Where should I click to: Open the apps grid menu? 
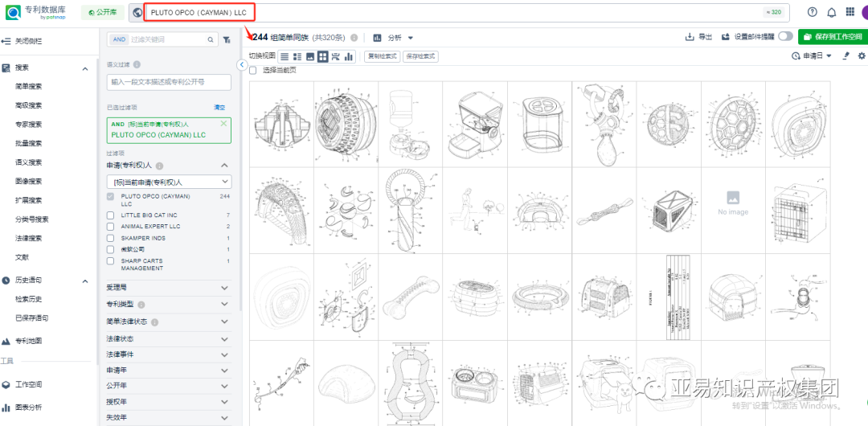click(850, 12)
